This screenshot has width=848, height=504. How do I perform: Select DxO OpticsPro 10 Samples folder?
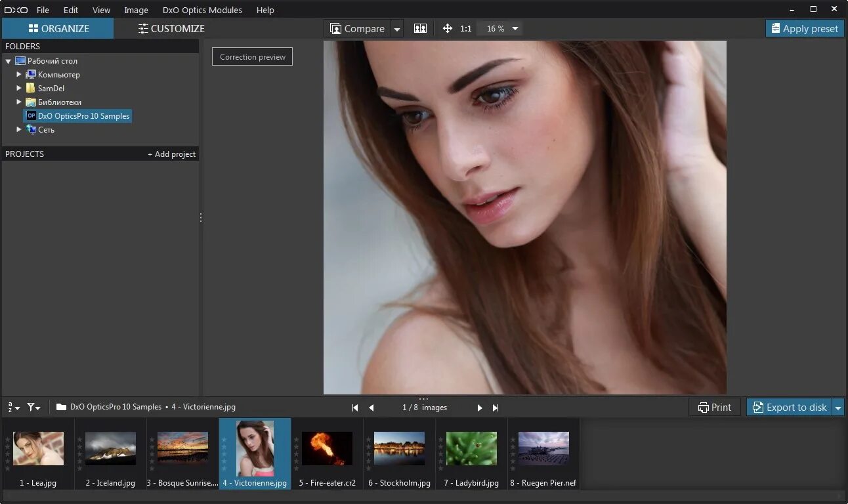point(77,115)
